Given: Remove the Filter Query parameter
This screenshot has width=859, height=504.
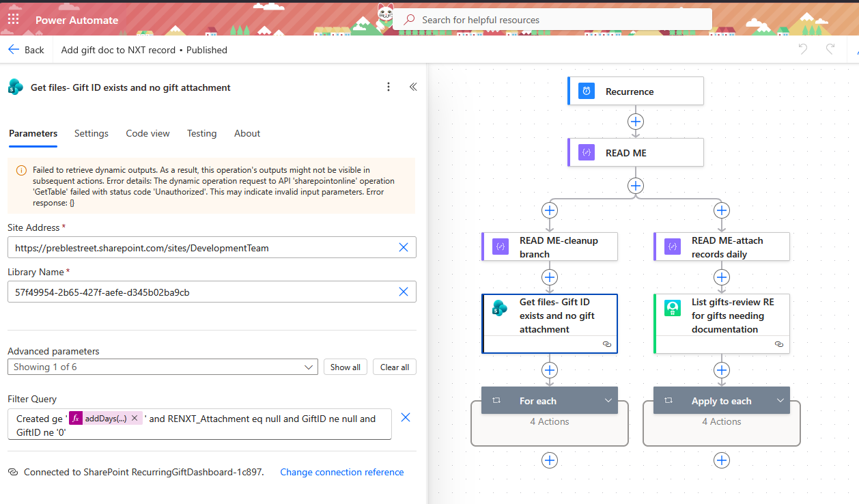Looking at the screenshot, I should pyautogui.click(x=406, y=417).
